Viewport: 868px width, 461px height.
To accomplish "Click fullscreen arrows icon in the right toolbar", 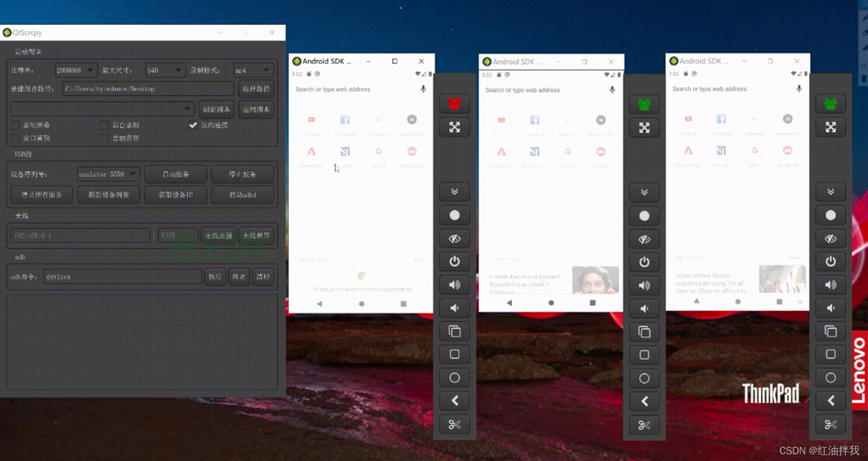I will click(830, 127).
